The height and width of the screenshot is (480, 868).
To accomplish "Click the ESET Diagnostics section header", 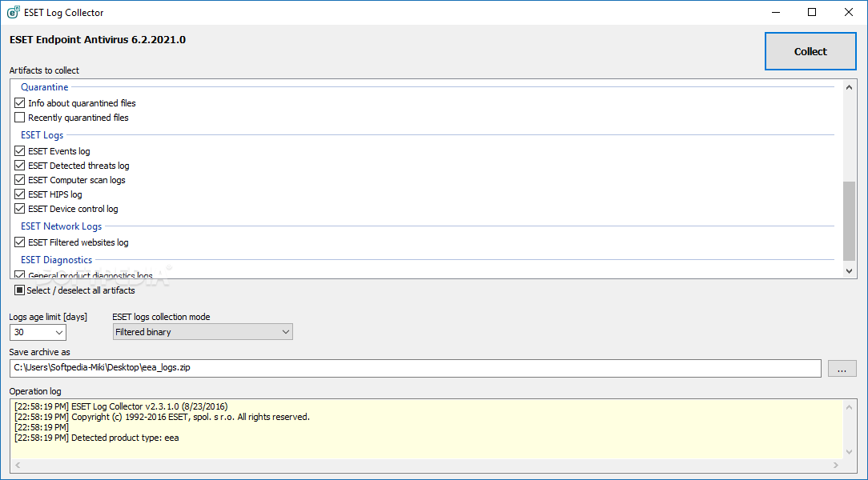I will (57, 260).
